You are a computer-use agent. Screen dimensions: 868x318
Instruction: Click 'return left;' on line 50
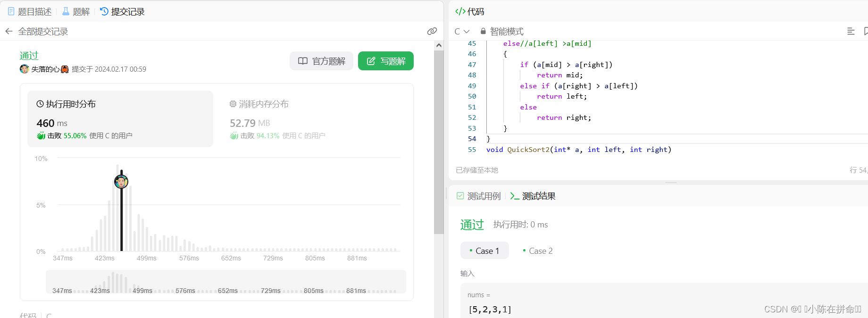point(562,96)
